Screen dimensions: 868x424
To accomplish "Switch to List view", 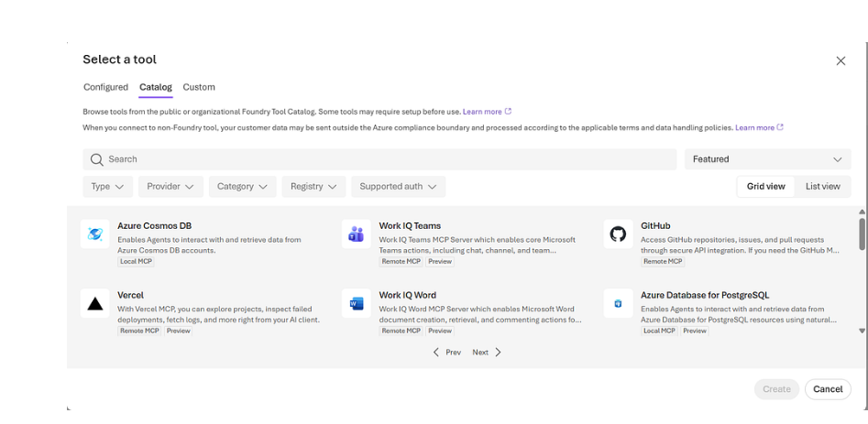I will 822,186.
